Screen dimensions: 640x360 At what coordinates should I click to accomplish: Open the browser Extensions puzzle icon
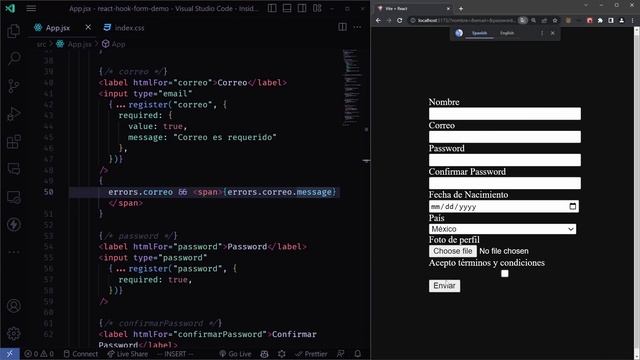600,20
